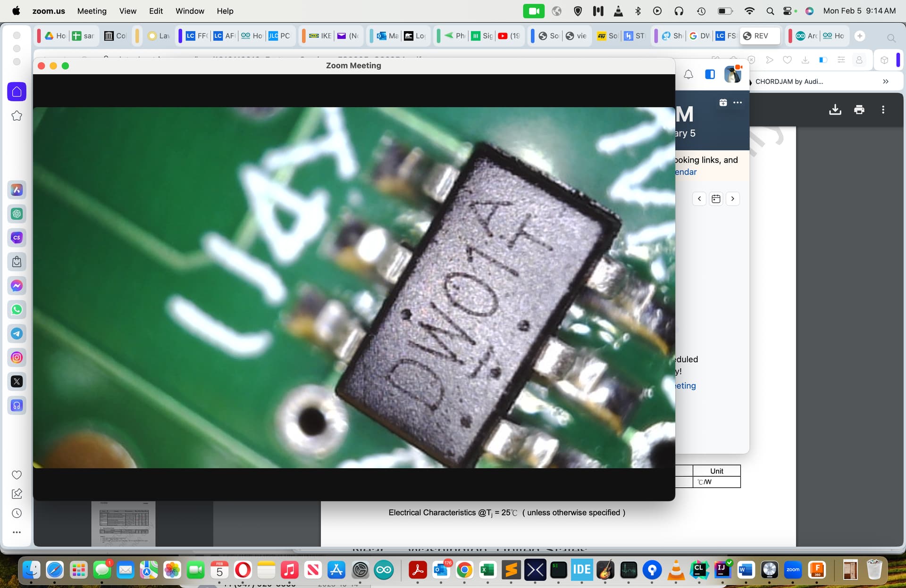
Task: Open the notifications bell in the Zoom panel
Action: pyautogui.click(x=688, y=75)
